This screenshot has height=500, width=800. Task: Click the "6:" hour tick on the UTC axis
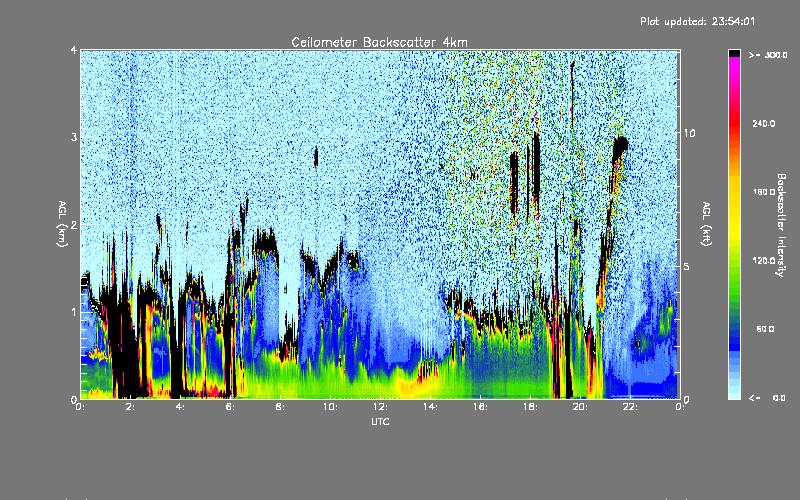tap(231, 407)
